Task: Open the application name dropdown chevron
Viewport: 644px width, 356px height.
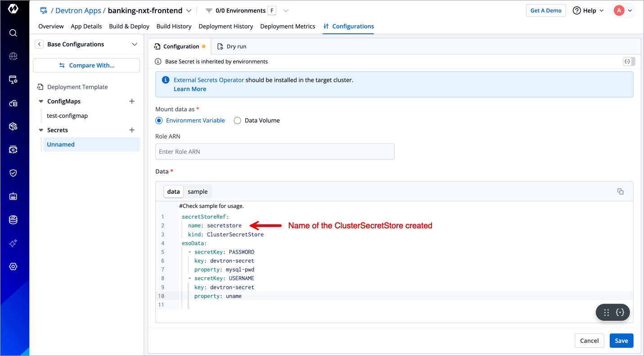Action: pyautogui.click(x=189, y=11)
